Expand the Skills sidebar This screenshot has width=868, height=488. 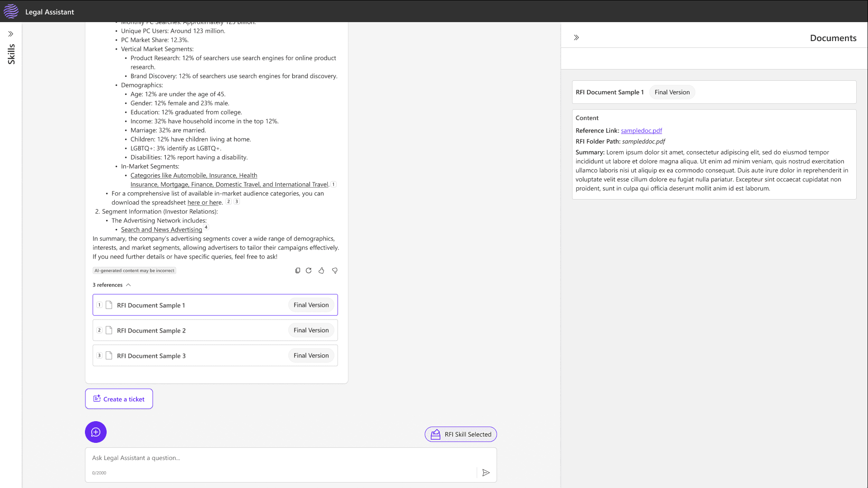tap(11, 34)
